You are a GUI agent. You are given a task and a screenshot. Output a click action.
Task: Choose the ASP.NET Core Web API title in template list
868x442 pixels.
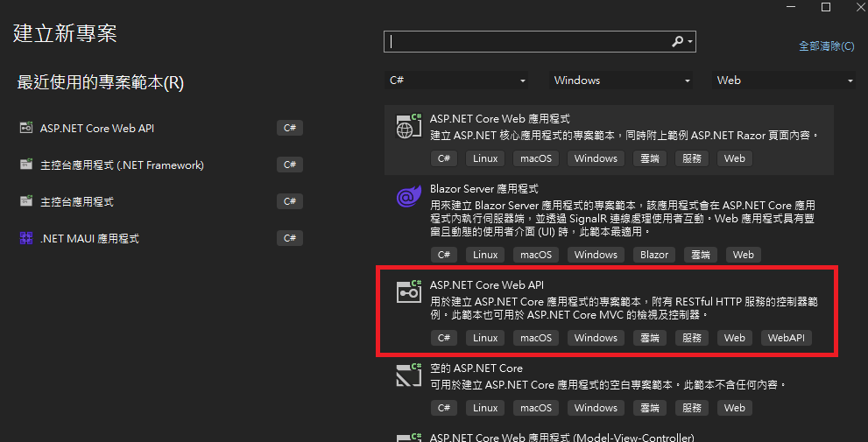coord(487,285)
